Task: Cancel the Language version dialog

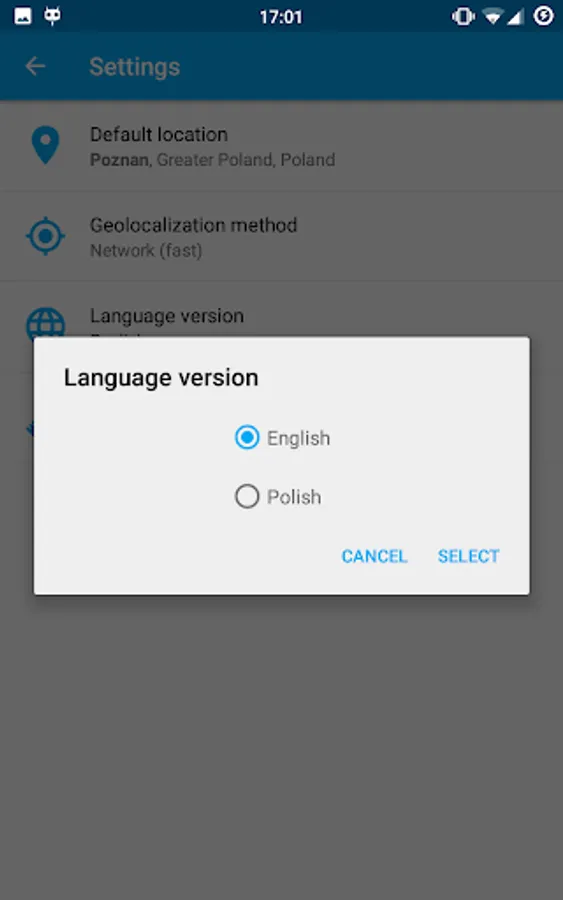Action: tap(374, 556)
